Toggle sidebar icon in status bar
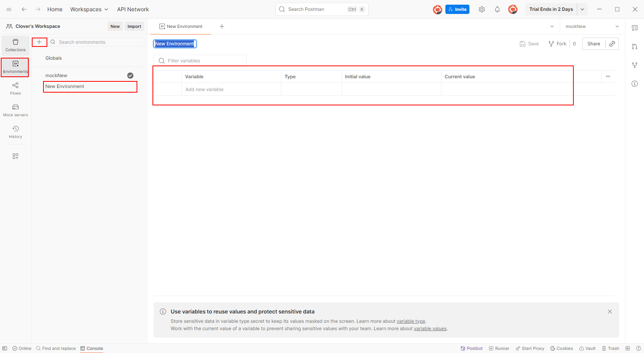The image size is (644, 353). (5, 348)
